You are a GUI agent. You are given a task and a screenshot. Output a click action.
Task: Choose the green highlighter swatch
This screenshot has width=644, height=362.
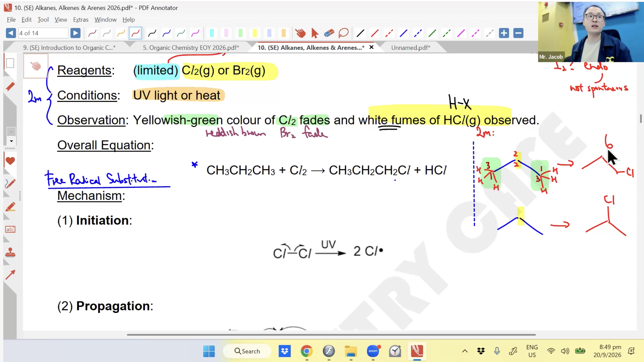pos(240,33)
